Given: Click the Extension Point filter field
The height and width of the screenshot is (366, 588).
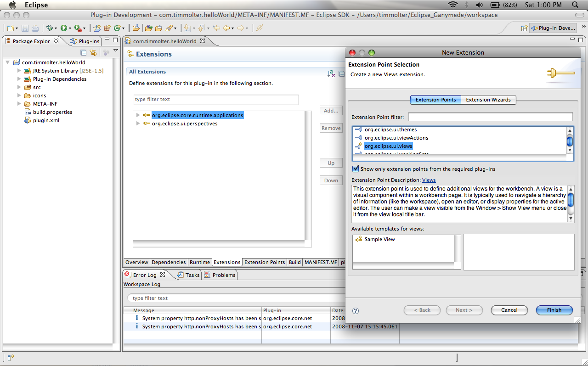Looking at the screenshot, I should click(490, 117).
